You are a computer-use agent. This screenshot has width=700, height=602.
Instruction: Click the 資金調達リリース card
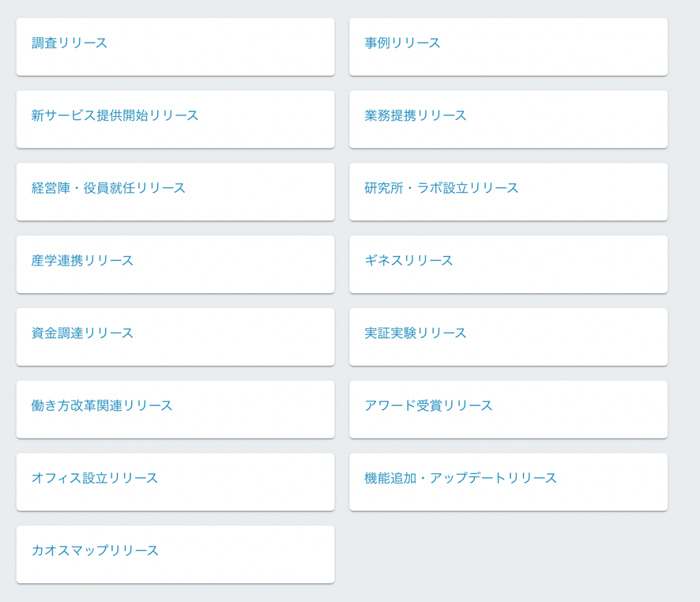tap(175, 337)
